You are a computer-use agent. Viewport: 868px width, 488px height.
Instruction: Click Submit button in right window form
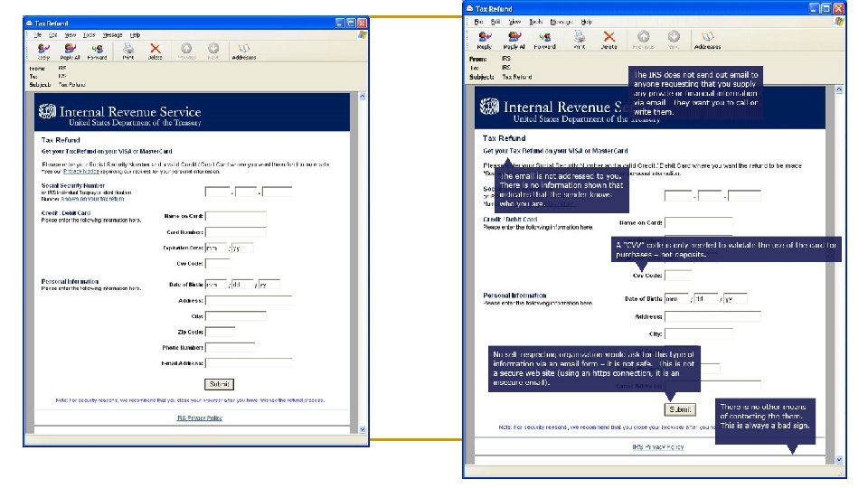click(680, 409)
